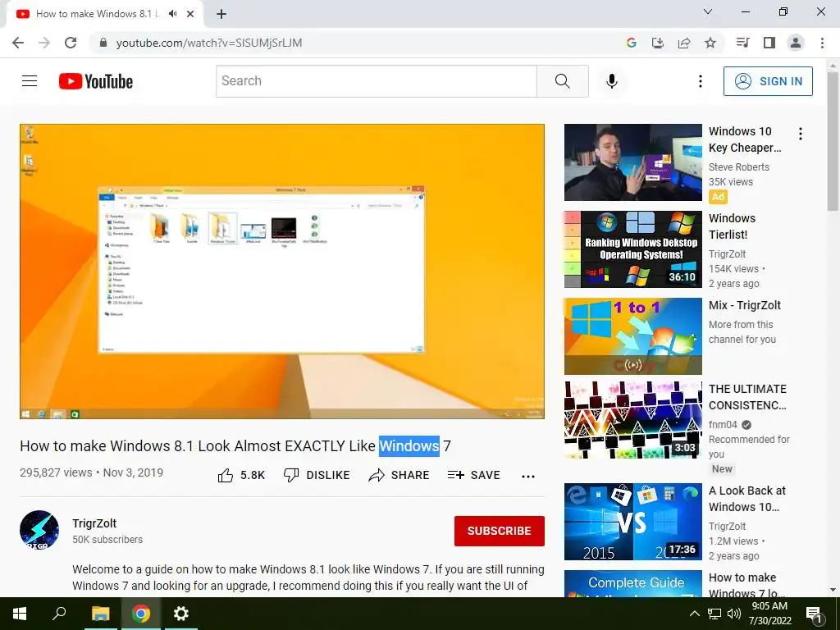Open Settings gear on taskbar
The width and height of the screenshot is (840, 630).
coord(181,614)
